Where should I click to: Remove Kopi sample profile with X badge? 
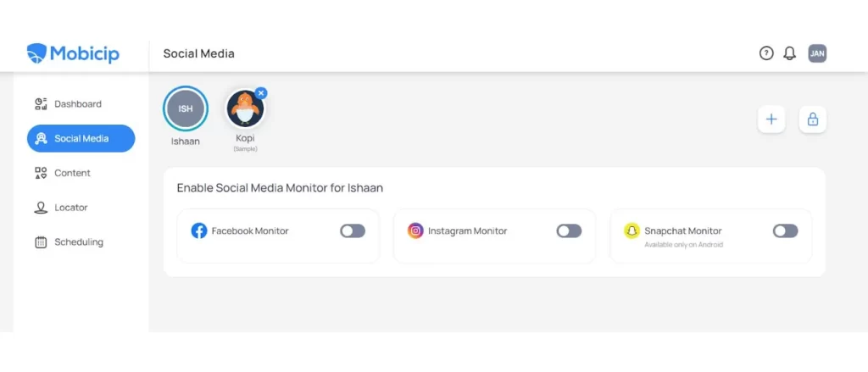click(x=261, y=93)
